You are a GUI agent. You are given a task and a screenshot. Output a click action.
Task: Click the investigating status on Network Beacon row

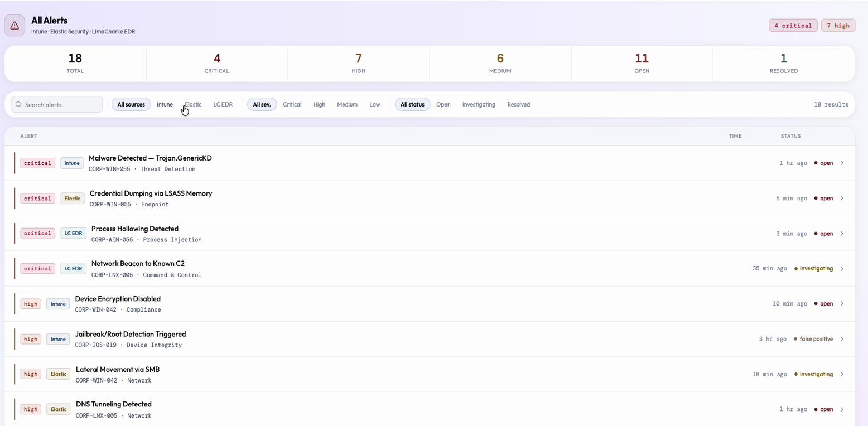point(813,269)
